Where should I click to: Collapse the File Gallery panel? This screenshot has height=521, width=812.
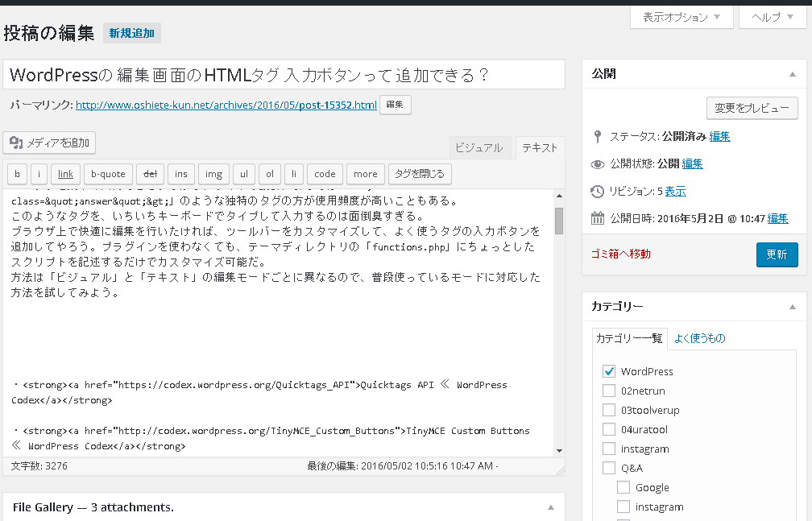pyautogui.click(x=551, y=507)
